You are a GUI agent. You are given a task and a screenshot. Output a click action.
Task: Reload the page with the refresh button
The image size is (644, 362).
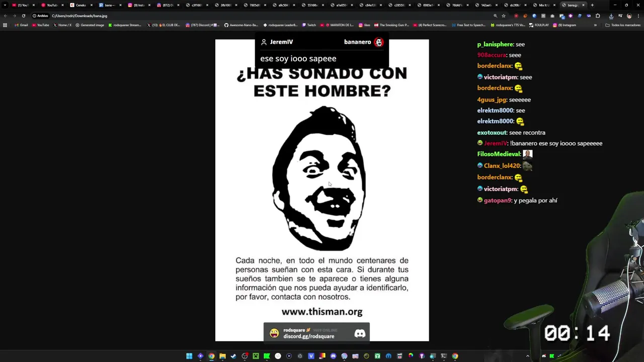click(23, 16)
